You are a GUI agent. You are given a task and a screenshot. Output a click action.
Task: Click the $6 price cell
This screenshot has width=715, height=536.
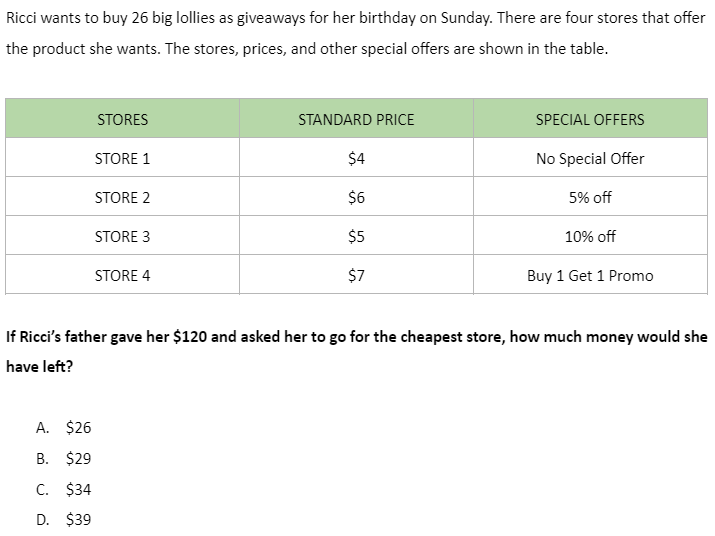(x=356, y=197)
